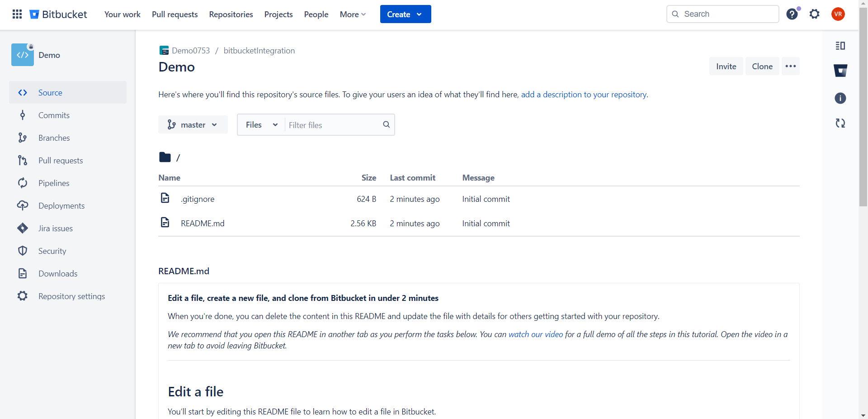The width and height of the screenshot is (868, 419).
Task: Open the VR user avatar menu
Action: pos(838,14)
